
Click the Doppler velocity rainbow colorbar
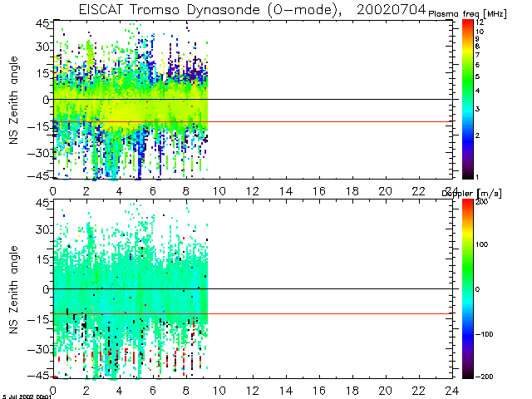click(x=467, y=288)
